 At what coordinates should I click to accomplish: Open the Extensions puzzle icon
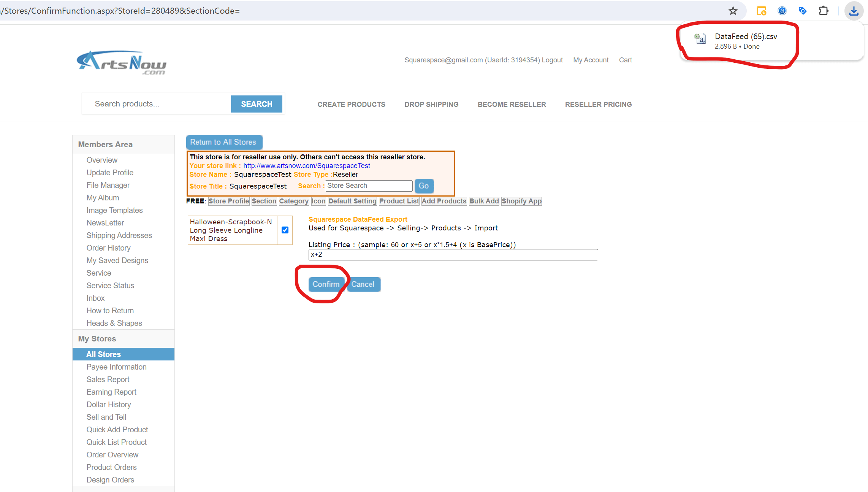click(x=824, y=11)
